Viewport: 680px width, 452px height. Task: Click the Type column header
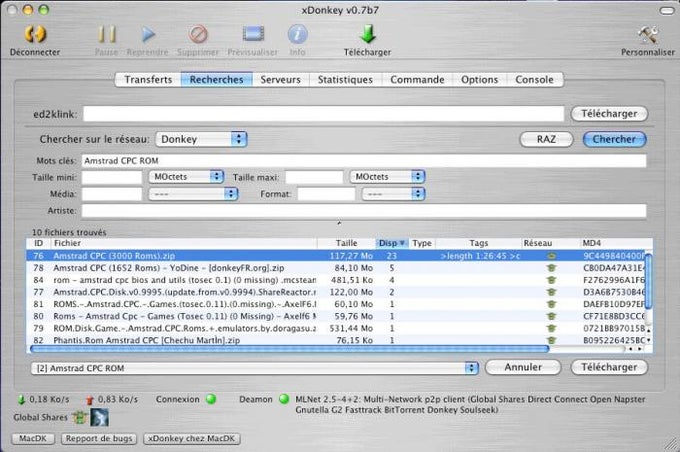[x=422, y=243]
